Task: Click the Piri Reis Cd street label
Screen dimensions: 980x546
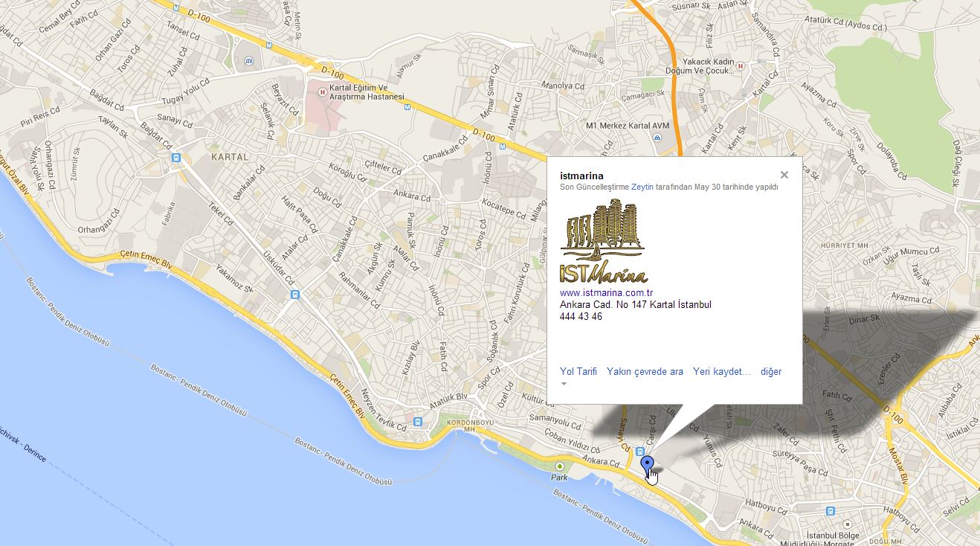Action: point(40,117)
